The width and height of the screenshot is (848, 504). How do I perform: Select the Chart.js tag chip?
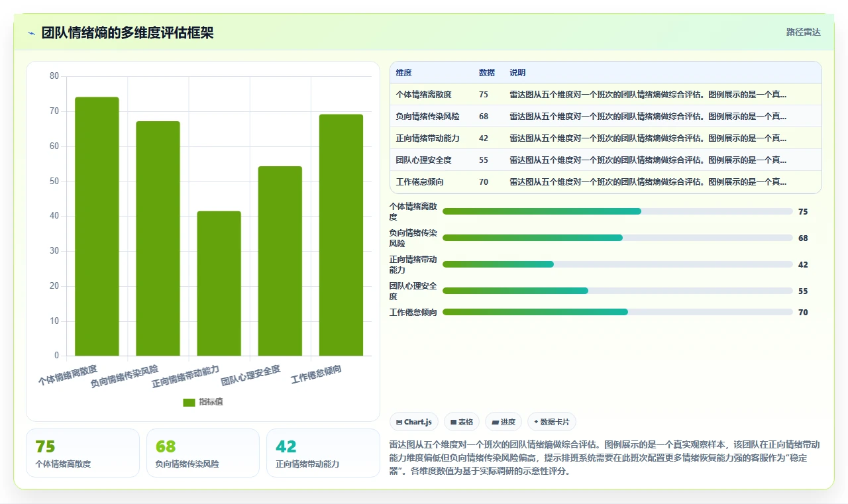click(x=414, y=422)
